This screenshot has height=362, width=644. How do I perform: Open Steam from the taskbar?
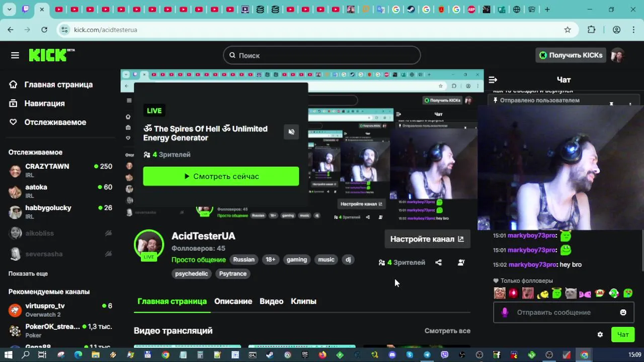point(270,354)
